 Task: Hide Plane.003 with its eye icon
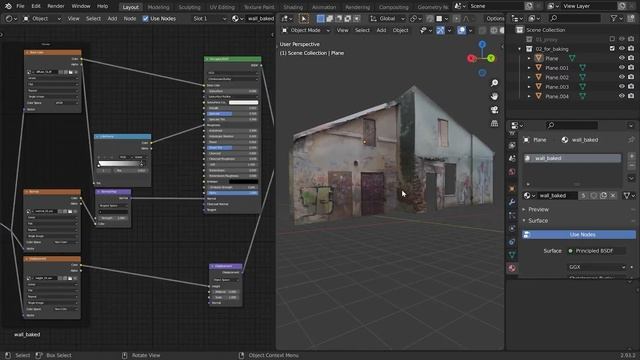(x=622, y=87)
